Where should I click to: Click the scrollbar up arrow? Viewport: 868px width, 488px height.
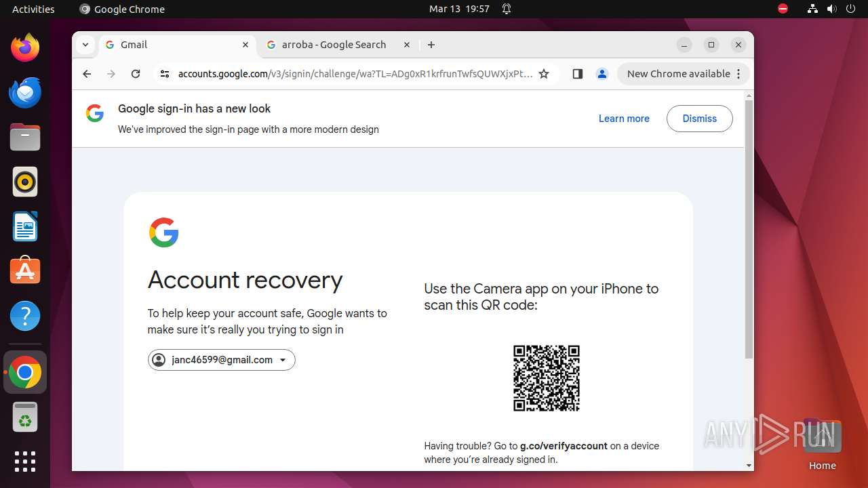[x=749, y=94]
